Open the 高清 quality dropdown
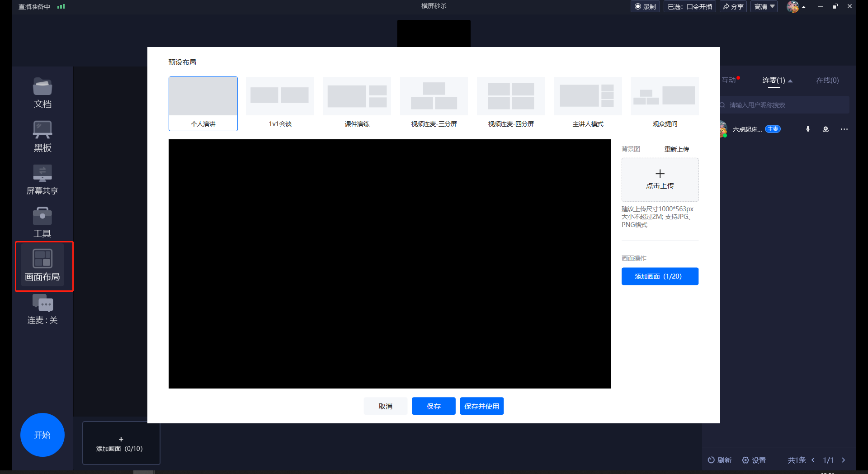 coord(764,7)
